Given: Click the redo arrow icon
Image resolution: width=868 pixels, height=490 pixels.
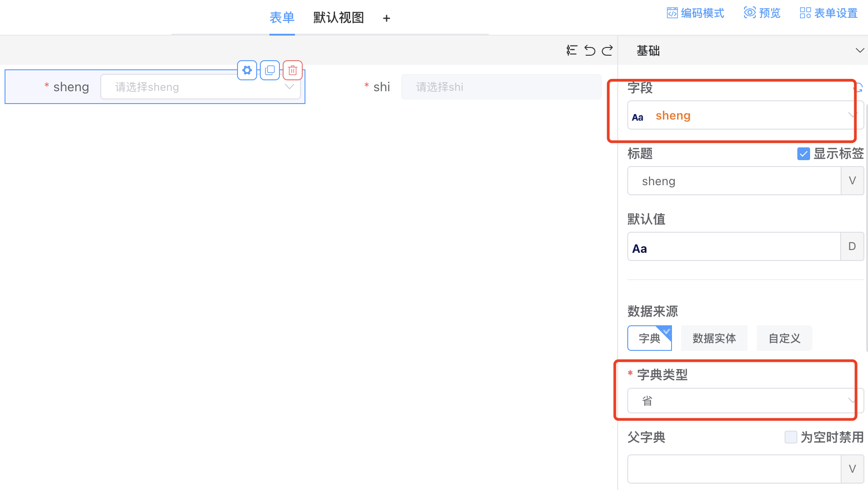Looking at the screenshot, I should [607, 50].
